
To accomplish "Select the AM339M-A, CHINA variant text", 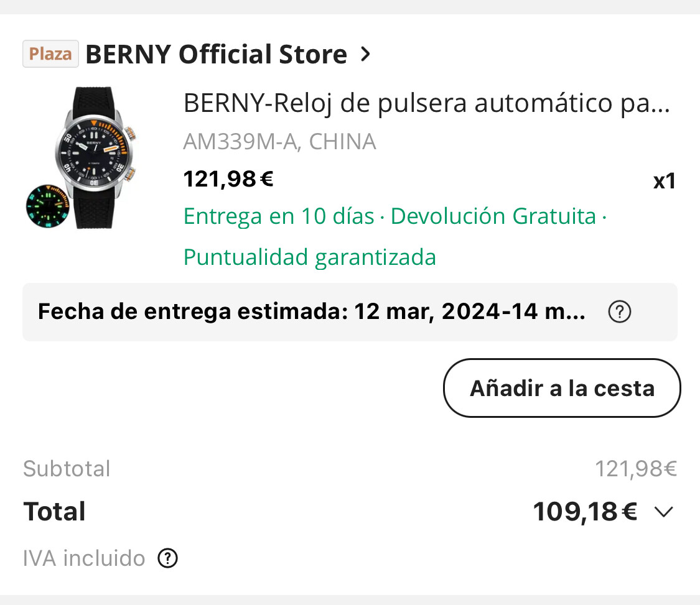I will (279, 142).
